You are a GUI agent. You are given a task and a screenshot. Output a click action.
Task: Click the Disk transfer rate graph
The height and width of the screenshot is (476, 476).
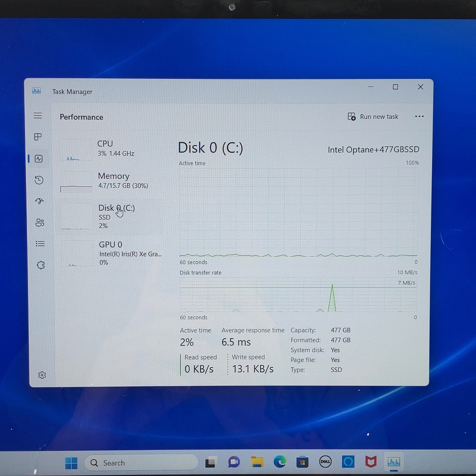click(x=298, y=295)
